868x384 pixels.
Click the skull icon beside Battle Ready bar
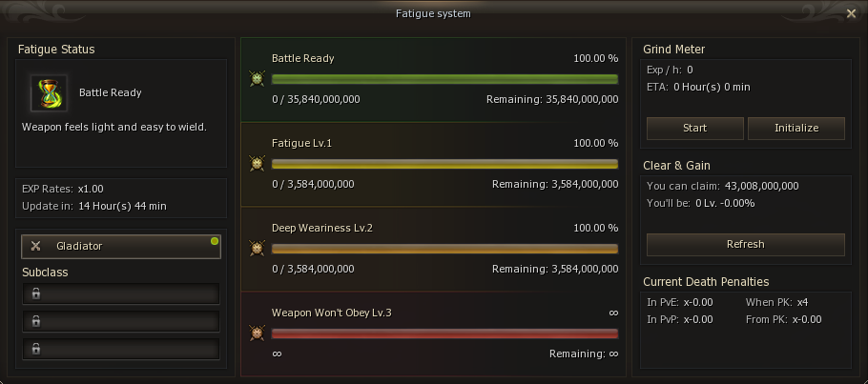(256, 79)
